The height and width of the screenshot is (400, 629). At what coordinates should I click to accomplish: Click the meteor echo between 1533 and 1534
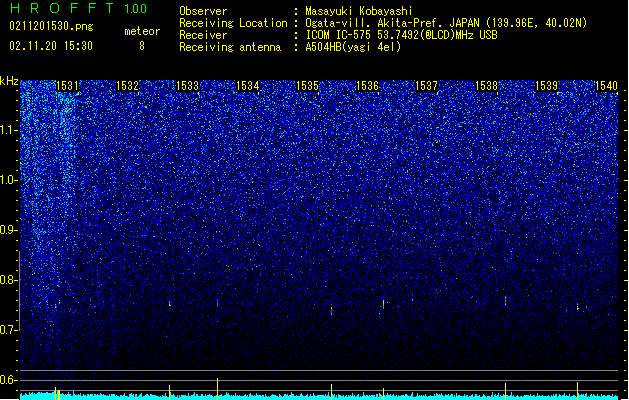pyautogui.click(x=218, y=303)
